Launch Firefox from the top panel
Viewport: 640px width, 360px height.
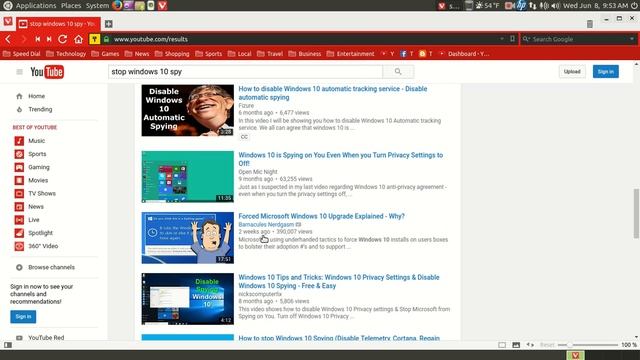coord(117,5)
